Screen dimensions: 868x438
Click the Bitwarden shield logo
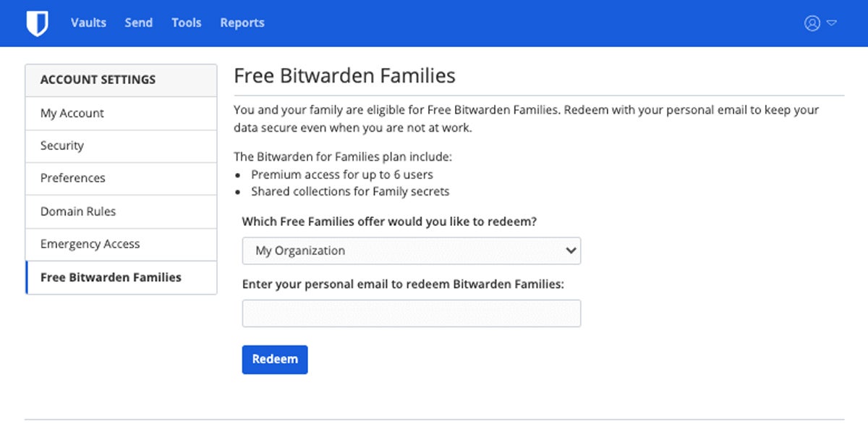37,23
